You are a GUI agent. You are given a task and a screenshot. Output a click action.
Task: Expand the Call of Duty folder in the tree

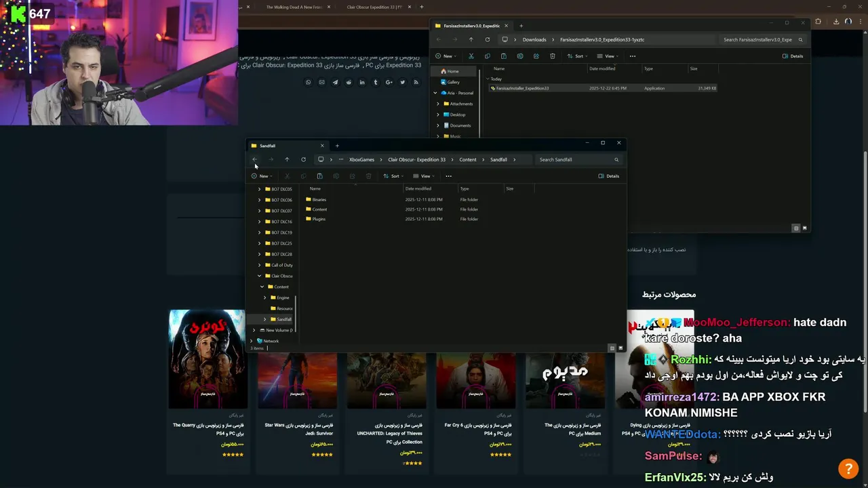coord(259,265)
